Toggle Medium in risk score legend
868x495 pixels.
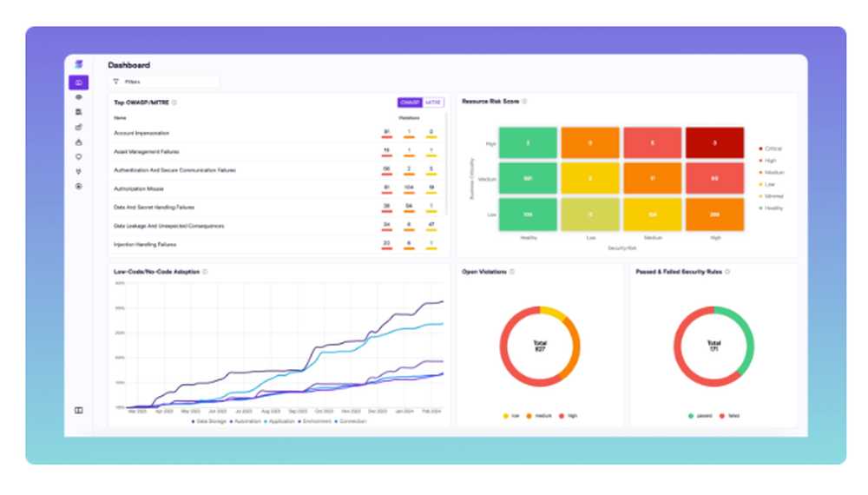coord(771,172)
